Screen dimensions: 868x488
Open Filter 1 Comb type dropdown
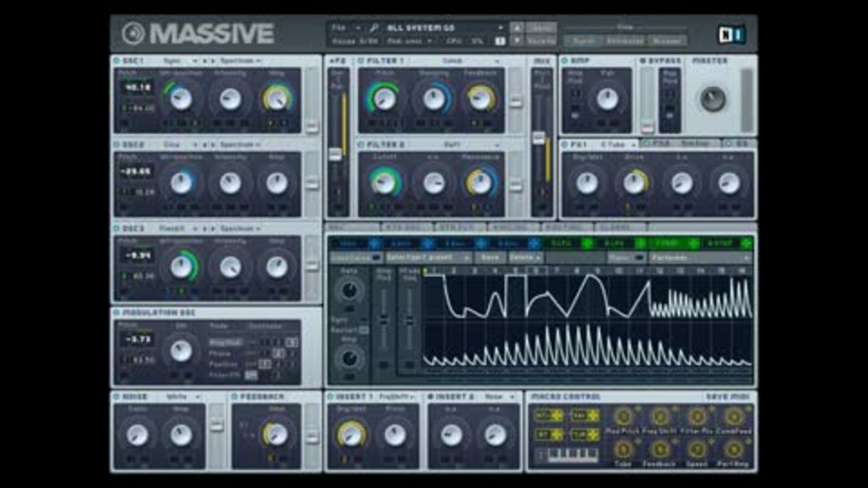[469, 61]
